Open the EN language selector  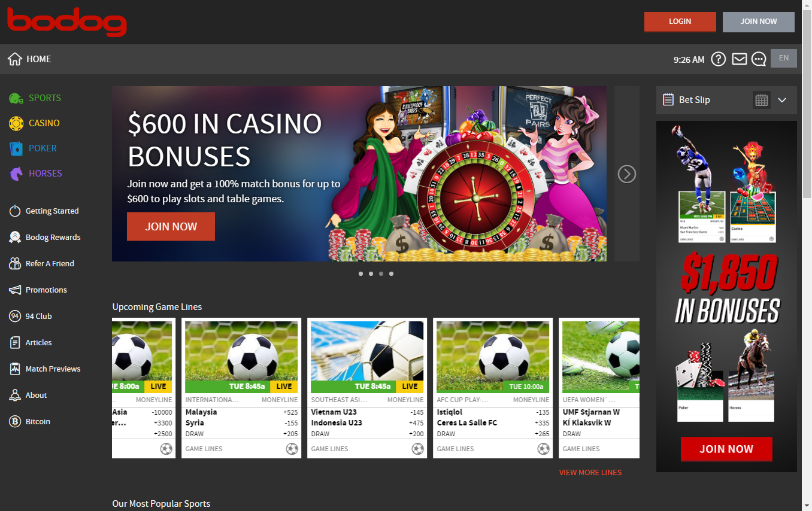tap(784, 58)
